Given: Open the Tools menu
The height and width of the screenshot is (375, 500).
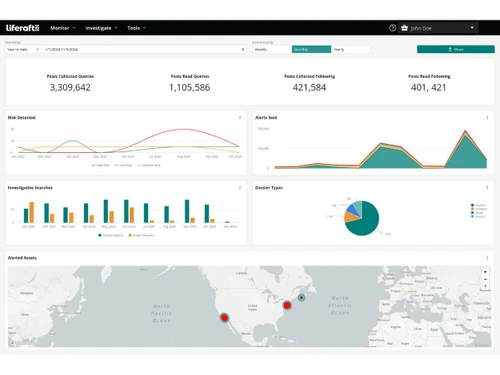Looking at the screenshot, I should coord(136,28).
